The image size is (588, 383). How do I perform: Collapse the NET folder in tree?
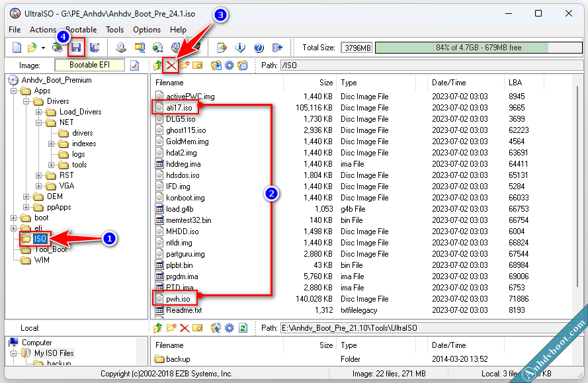(40, 122)
